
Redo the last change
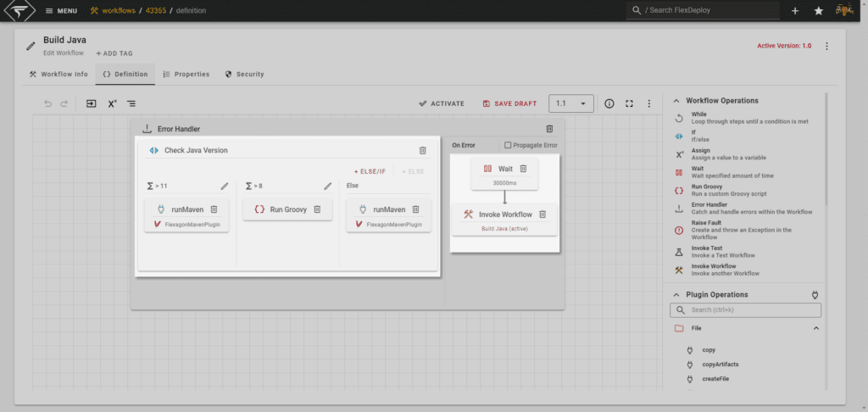tap(64, 103)
